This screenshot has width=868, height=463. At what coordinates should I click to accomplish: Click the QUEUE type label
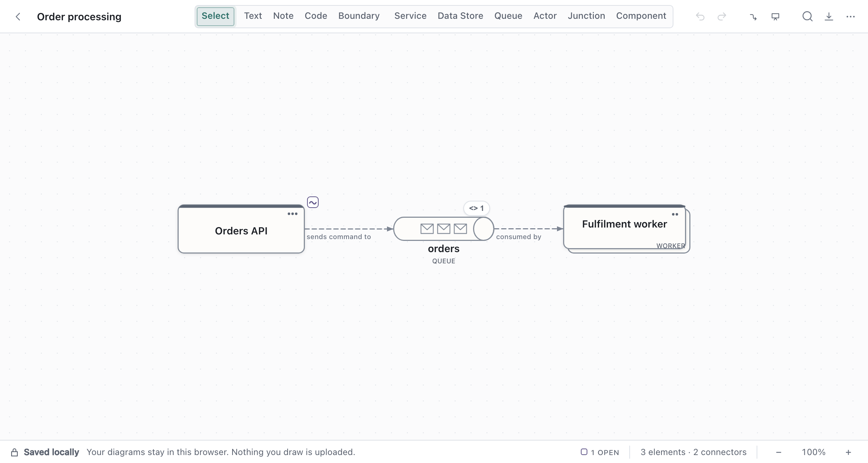tap(444, 261)
